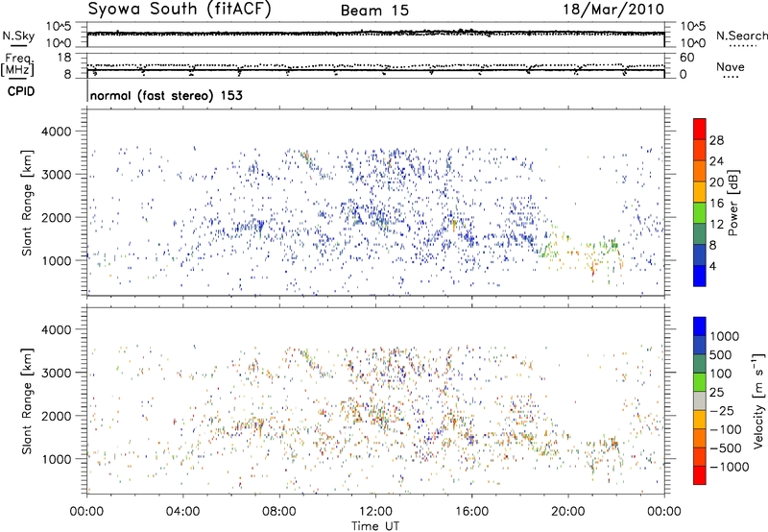Select the 'Beam 15' label

click(x=374, y=11)
